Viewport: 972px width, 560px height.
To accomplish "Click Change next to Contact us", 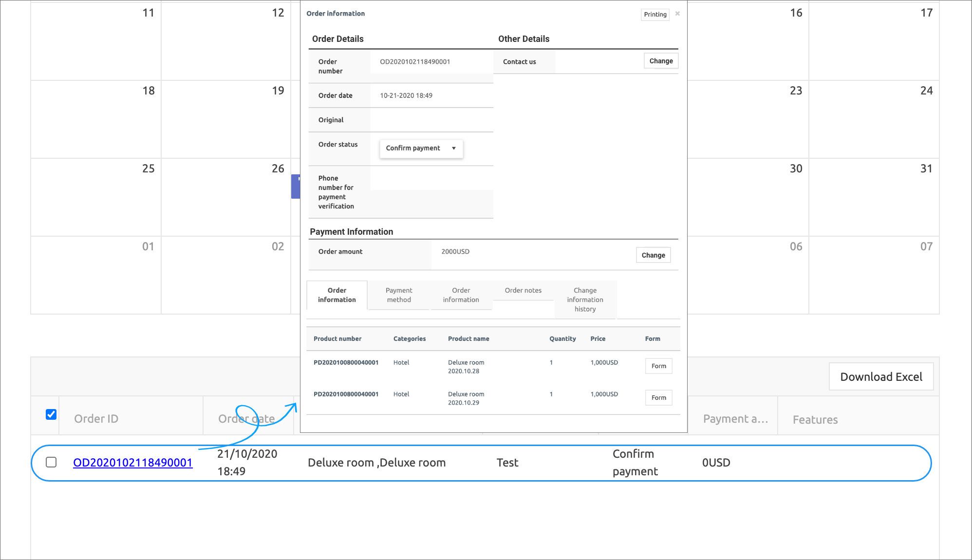I will [x=661, y=61].
